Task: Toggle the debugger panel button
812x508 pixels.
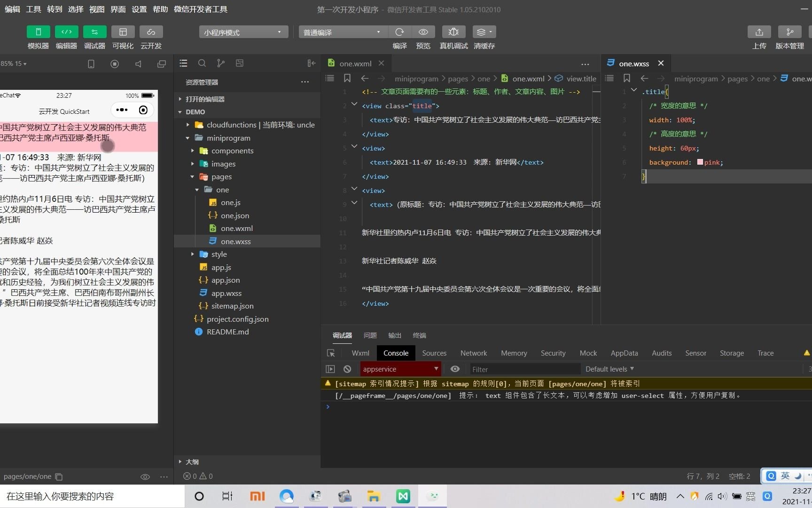Action: pyautogui.click(x=94, y=32)
